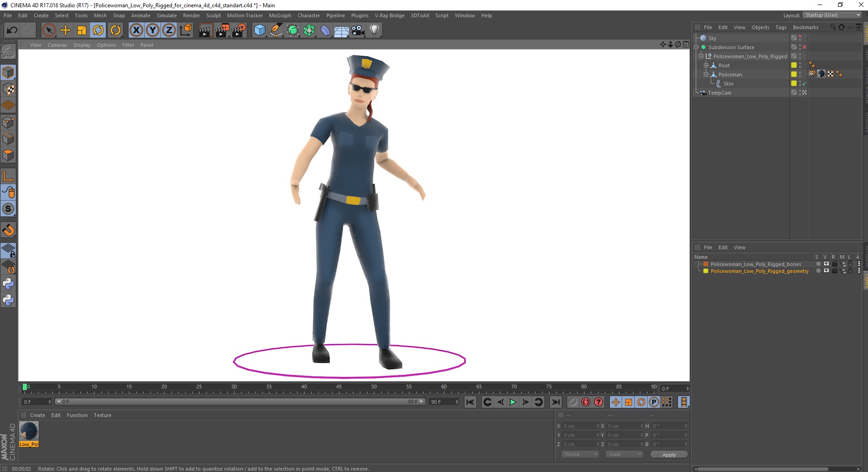Collapse the Subdivision Surface tree node

coord(696,47)
